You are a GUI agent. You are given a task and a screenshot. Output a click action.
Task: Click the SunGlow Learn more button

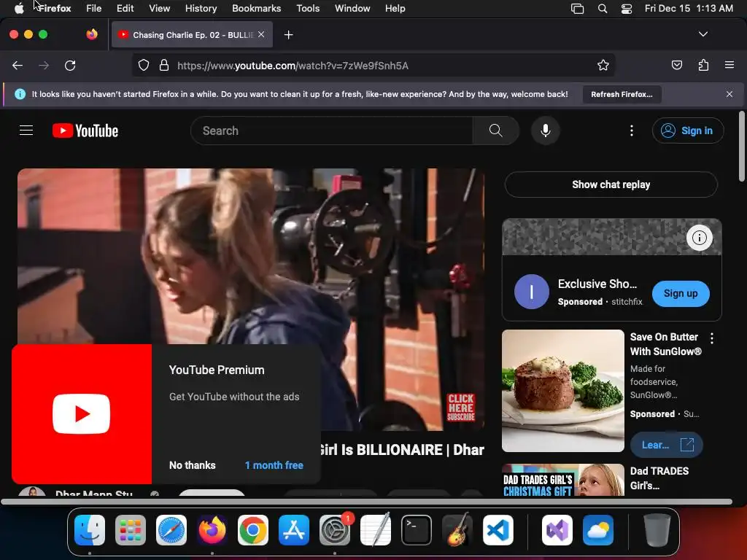[666, 445]
